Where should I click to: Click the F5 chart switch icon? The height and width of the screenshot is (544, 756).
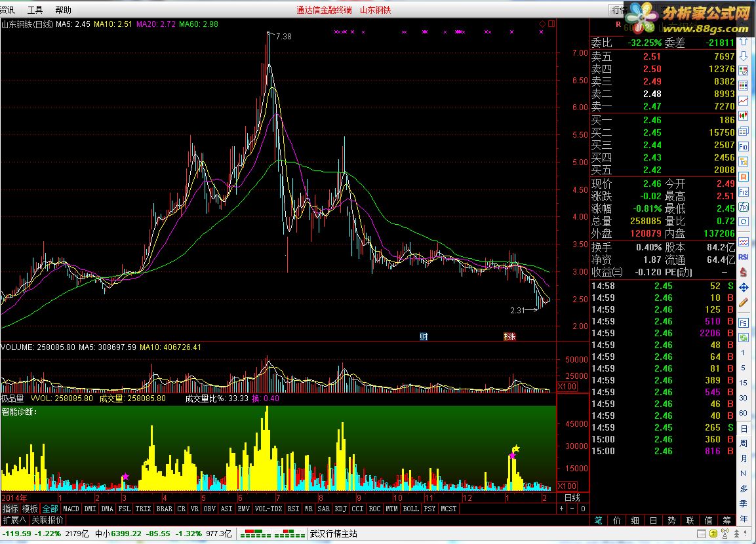(744, 323)
